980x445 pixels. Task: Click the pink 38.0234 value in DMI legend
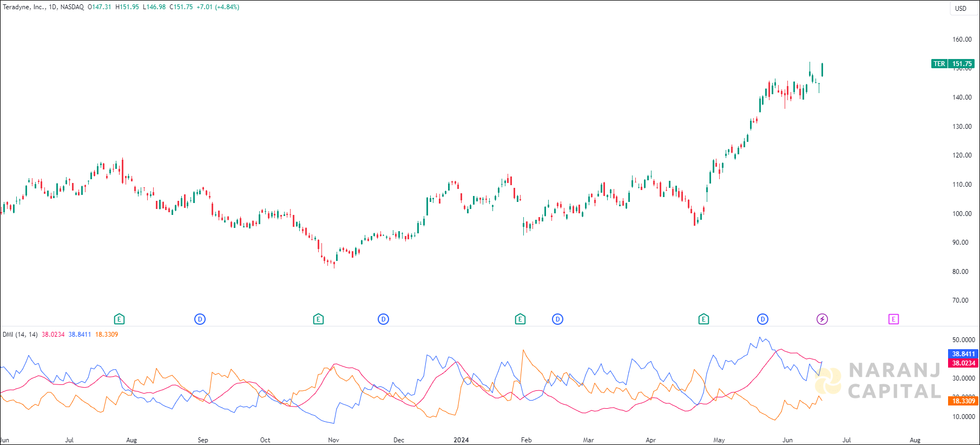pyautogui.click(x=53, y=335)
